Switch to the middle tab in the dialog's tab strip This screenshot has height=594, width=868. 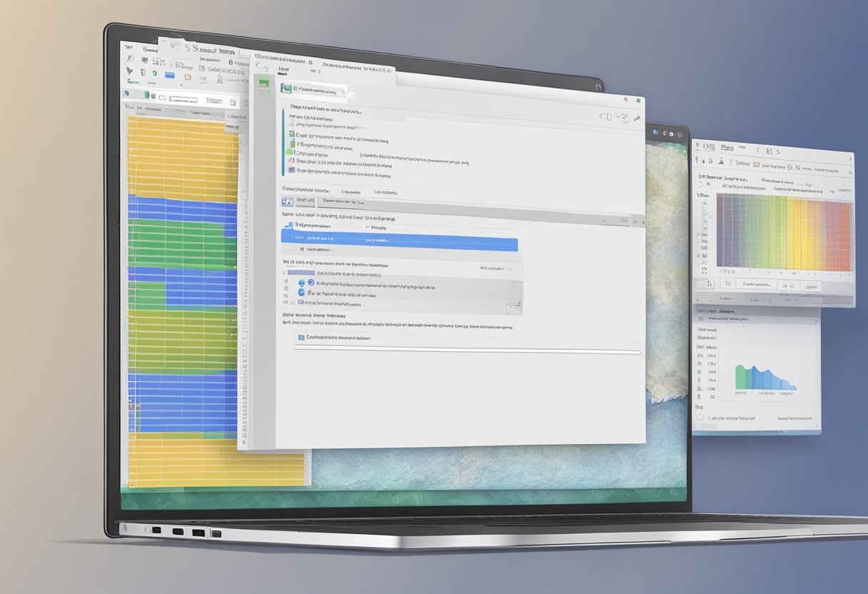coord(350,192)
